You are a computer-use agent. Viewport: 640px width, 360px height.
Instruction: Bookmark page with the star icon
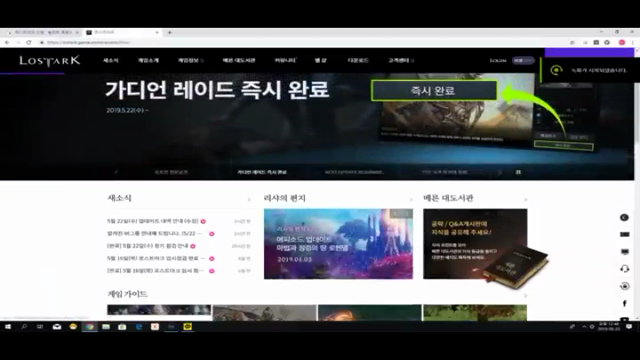pyautogui.click(x=572, y=42)
